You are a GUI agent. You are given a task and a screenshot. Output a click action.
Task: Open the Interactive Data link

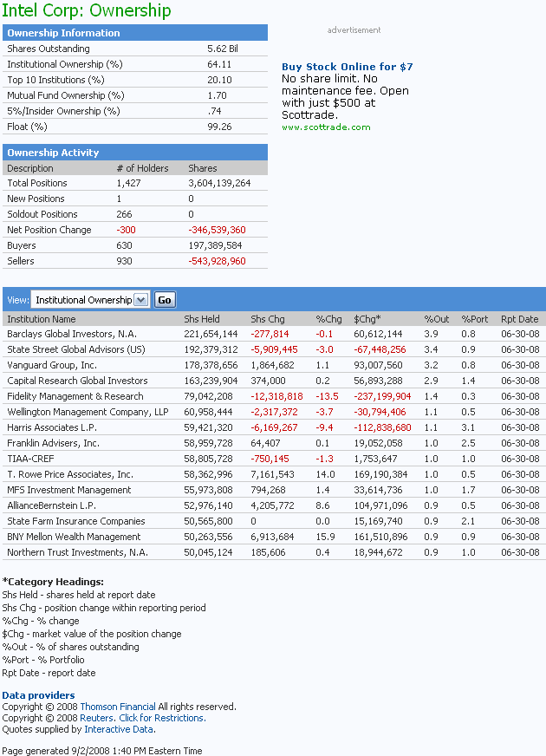[x=120, y=729]
